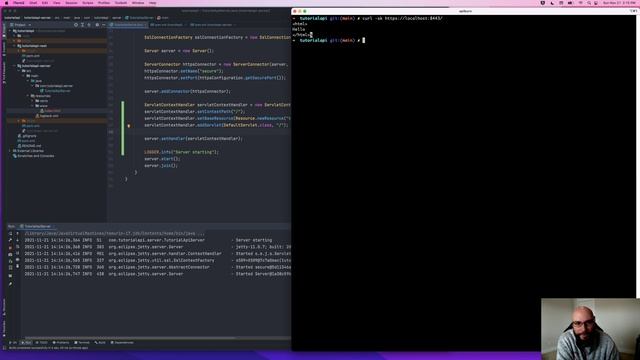The image size is (640, 360).
Task: Open Spotlight search in menu bar
Action: click(x=589, y=3)
